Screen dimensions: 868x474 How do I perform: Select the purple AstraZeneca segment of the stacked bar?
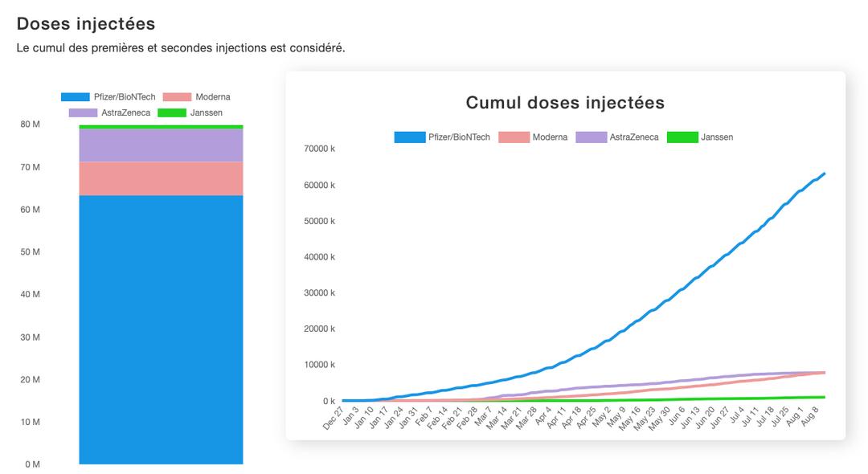(x=161, y=145)
